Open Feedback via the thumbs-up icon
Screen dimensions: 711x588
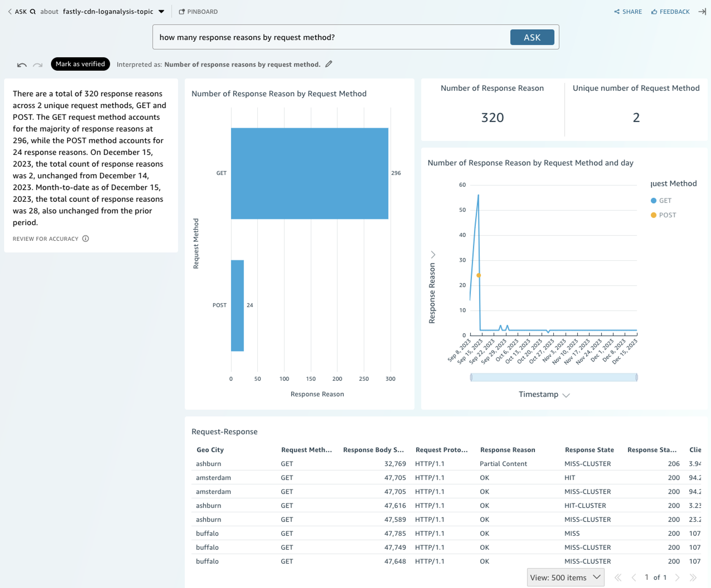click(x=654, y=12)
